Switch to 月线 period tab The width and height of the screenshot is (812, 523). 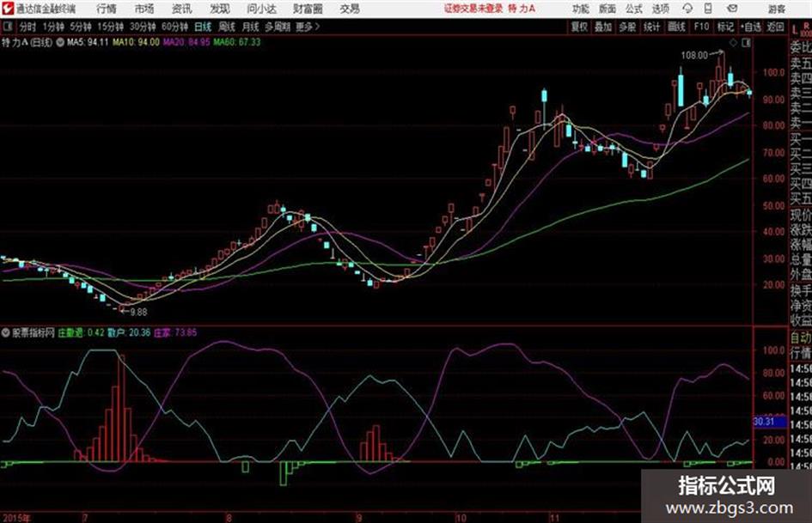[251, 27]
